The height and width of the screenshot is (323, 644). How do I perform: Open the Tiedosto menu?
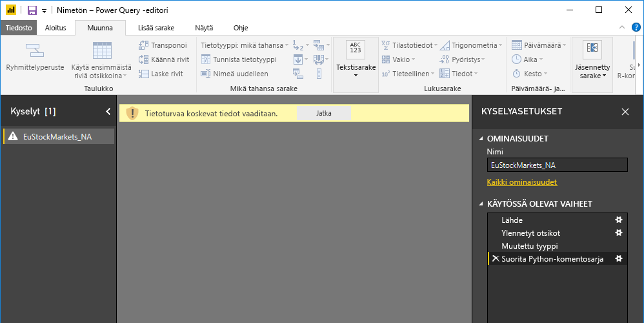19,28
